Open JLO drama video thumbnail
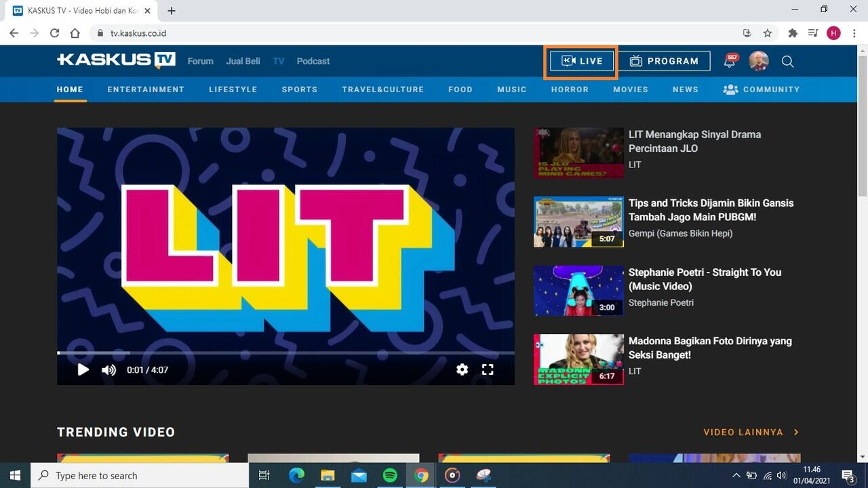Screen dimensions: 868x488 [578, 152]
